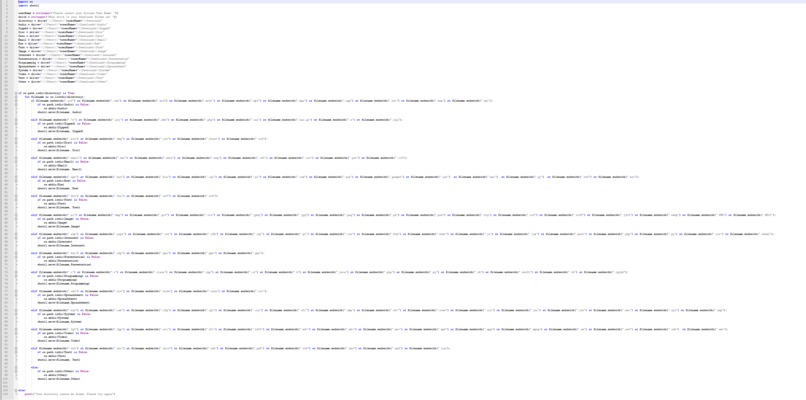This screenshot has width=806, height=400.
Task: Click the final print statement line
Action: point(70,394)
